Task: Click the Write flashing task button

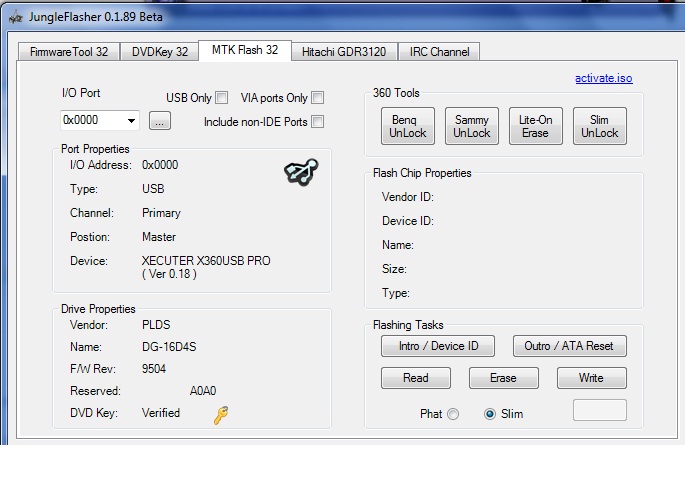Action: pyautogui.click(x=592, y=378)
